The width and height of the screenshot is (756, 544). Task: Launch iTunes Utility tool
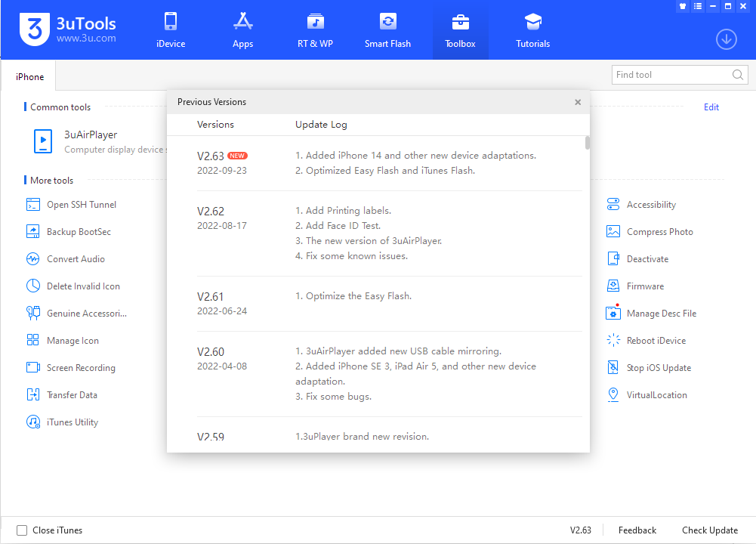click(62, 422)
